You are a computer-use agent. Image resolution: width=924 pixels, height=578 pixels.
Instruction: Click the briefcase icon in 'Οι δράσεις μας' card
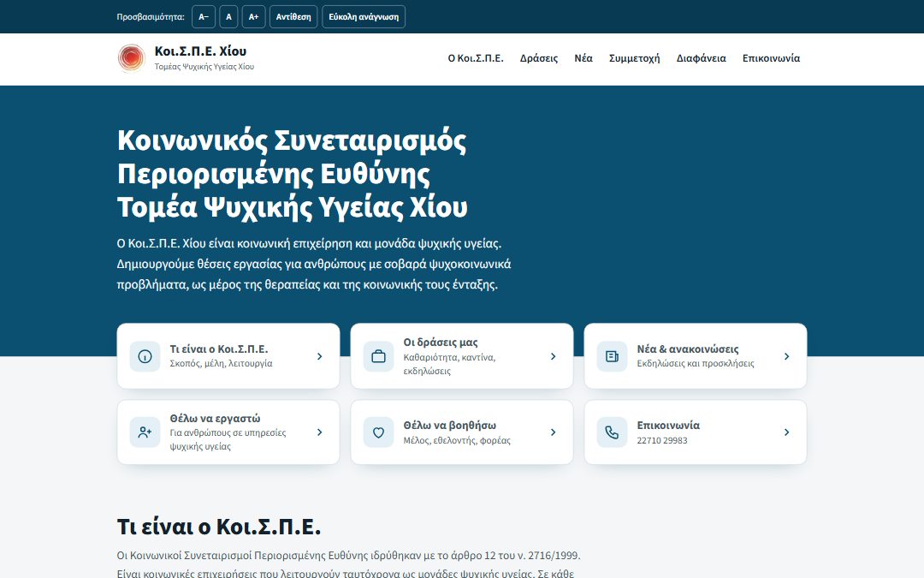[378, 356]
